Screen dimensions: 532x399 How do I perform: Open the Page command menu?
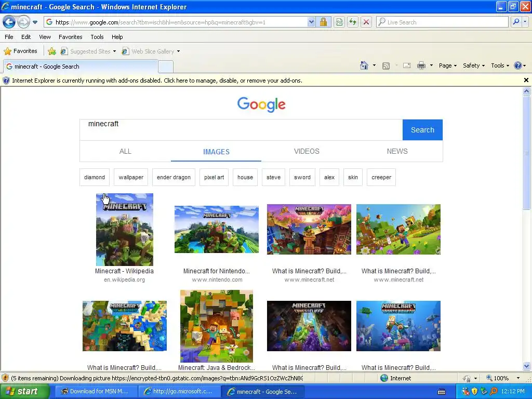pos(448,66)
